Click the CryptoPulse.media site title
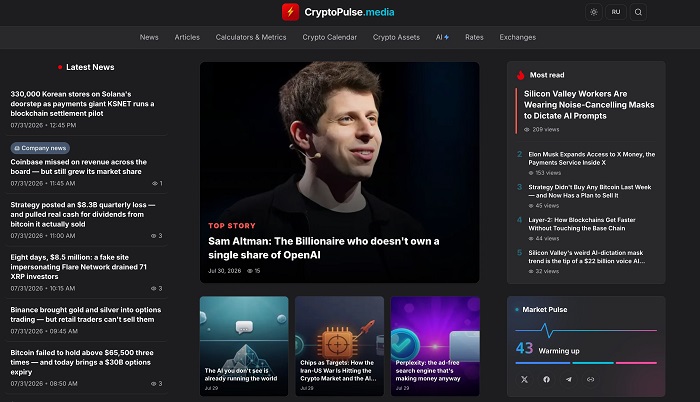Screen dimensions: 700x402 click(x=349, y=12)
